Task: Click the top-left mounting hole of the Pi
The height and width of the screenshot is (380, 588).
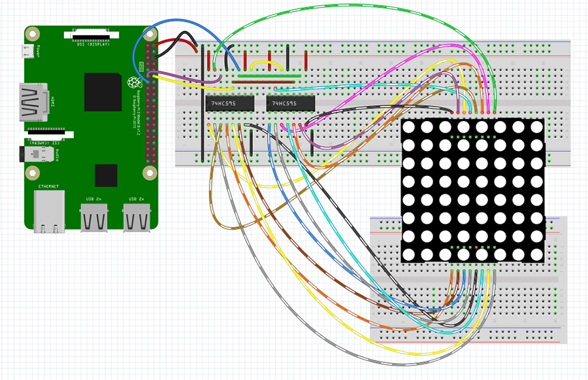Action: click(32, 34)
